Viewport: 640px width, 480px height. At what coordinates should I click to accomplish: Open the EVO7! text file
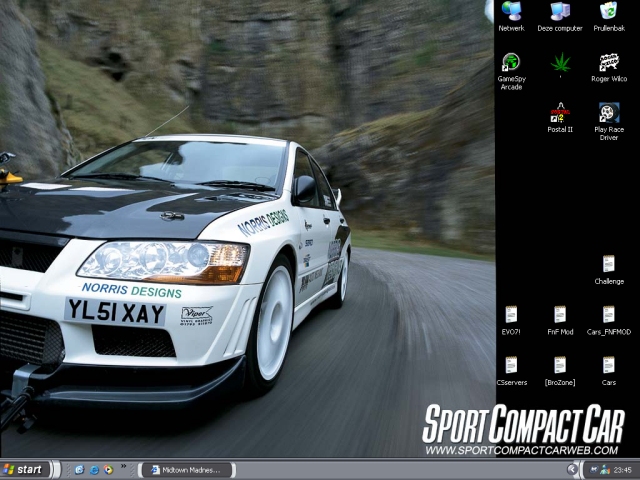click(511, 315)
